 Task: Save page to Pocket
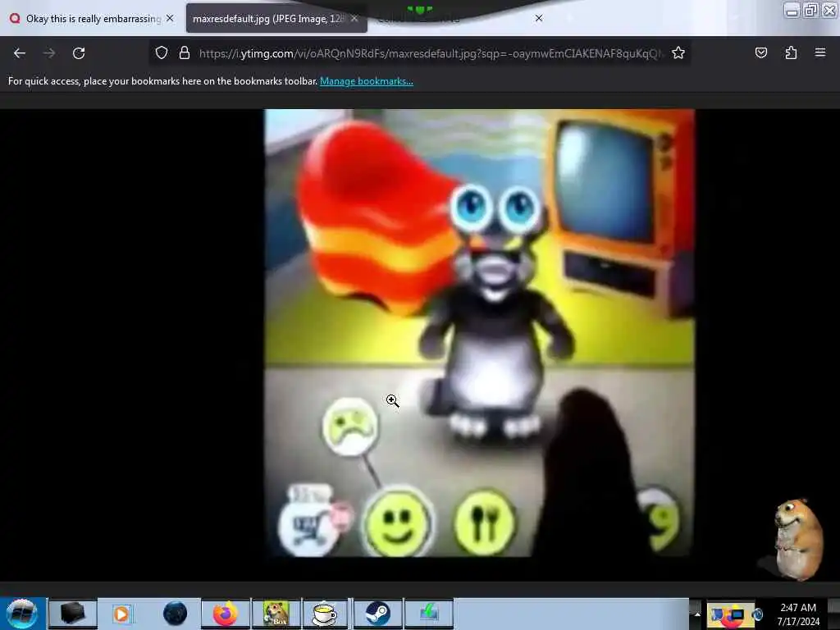click(x=760, y=52)
